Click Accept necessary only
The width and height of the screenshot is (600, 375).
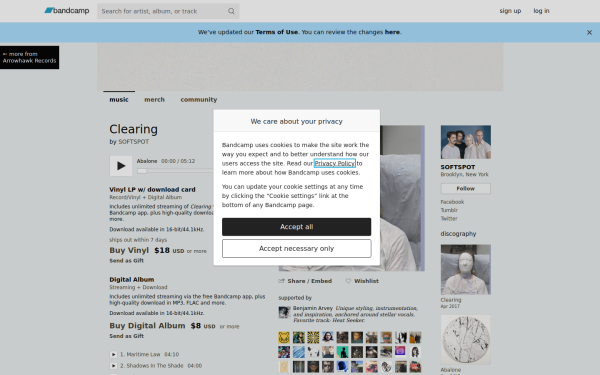[297, 249]
